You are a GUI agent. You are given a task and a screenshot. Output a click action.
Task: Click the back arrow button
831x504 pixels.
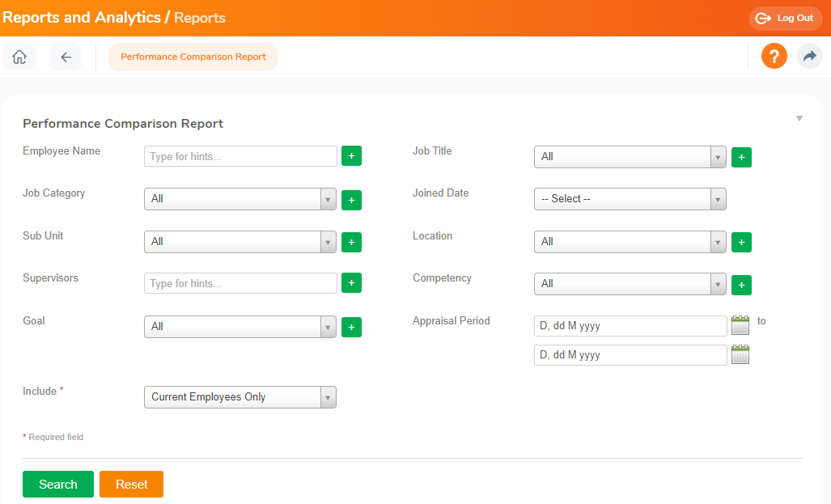pyautogui.click(x=66, y=57)
